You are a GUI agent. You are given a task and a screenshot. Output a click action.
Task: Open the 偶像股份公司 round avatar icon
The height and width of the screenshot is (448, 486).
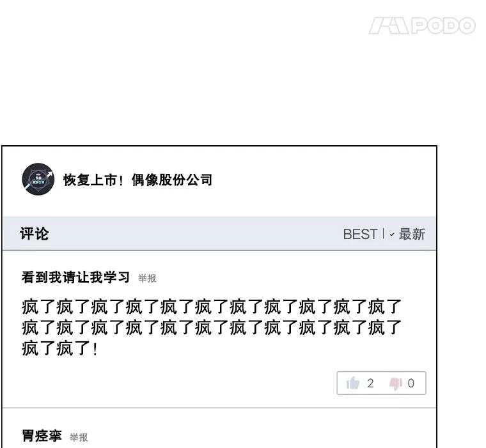point(38,179)
